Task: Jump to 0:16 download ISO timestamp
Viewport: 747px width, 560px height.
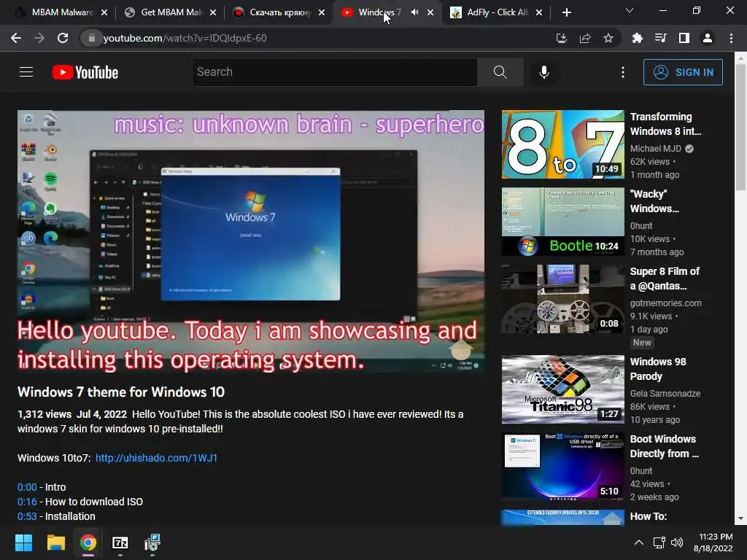Action: [27, 502]
